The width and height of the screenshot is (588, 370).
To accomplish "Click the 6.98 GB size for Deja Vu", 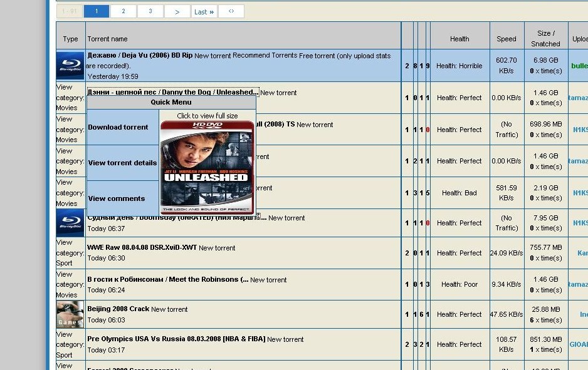I will [x=545, y=60].
